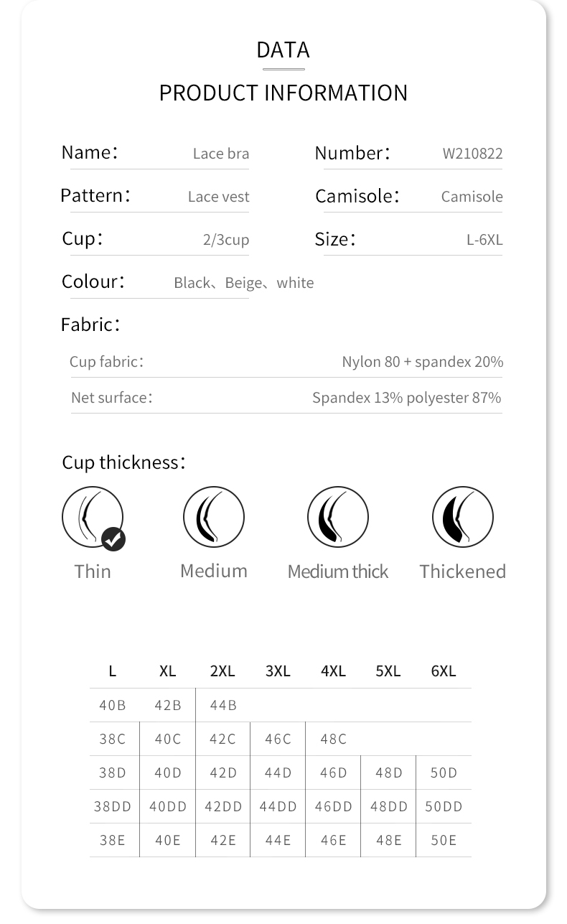The height and width of the screenshot is (924, 567).
Task: Click the 40B size cell
Action: click(112, 705)
